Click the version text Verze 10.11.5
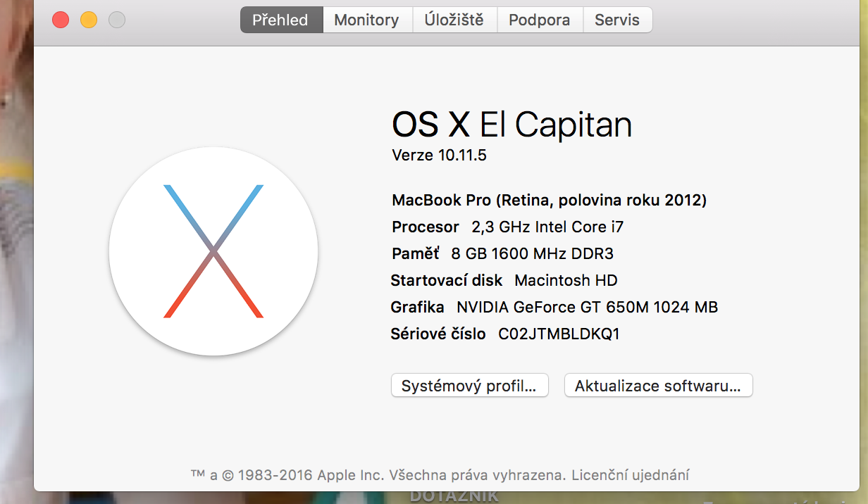Viewport: 868px width, 504px height. [439, 156]
